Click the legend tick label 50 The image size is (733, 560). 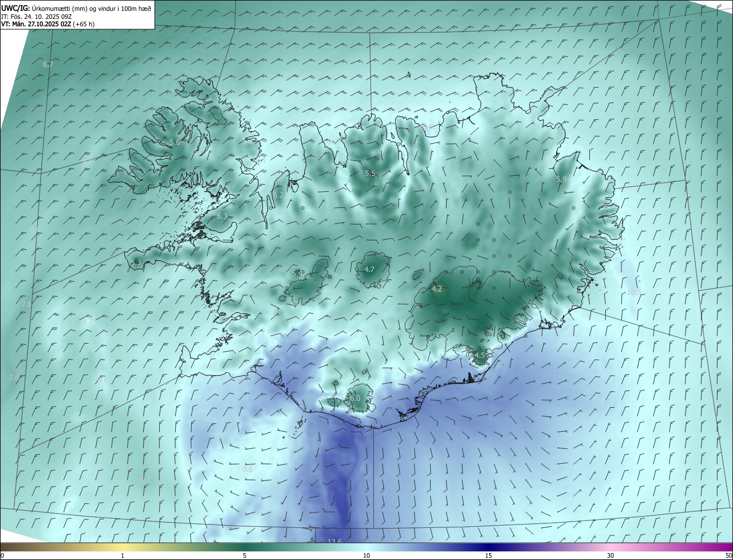[728, 555]
